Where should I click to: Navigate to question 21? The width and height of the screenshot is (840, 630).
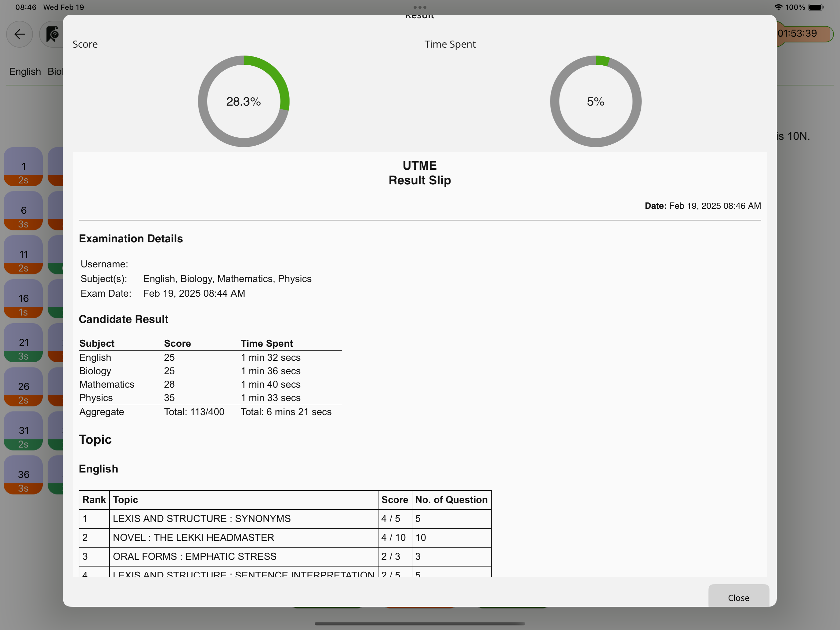[24, 343]
